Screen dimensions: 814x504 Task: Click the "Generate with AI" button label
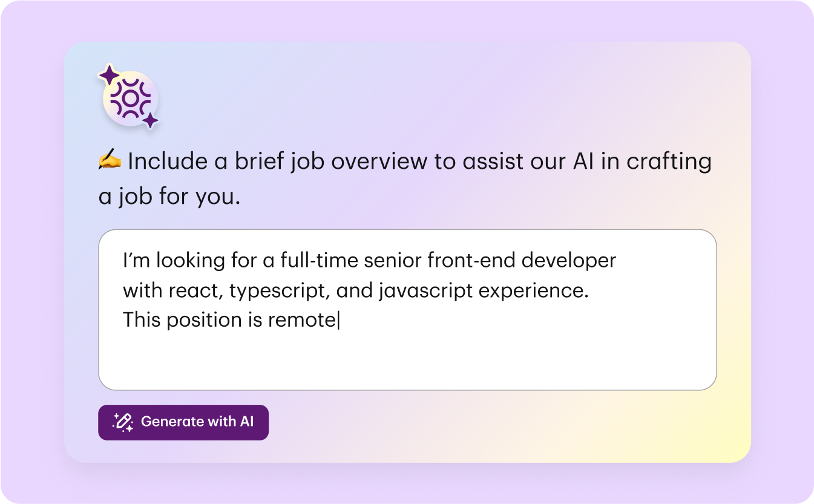(197, 422)
